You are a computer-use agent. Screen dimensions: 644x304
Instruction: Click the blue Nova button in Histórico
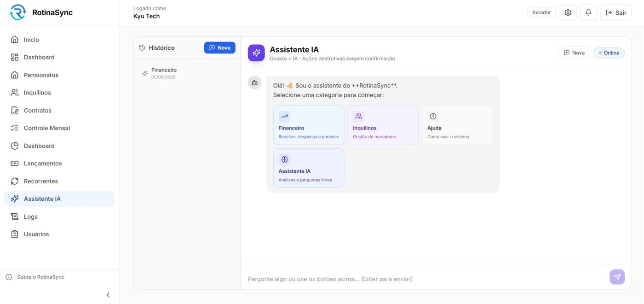point(220,48)
